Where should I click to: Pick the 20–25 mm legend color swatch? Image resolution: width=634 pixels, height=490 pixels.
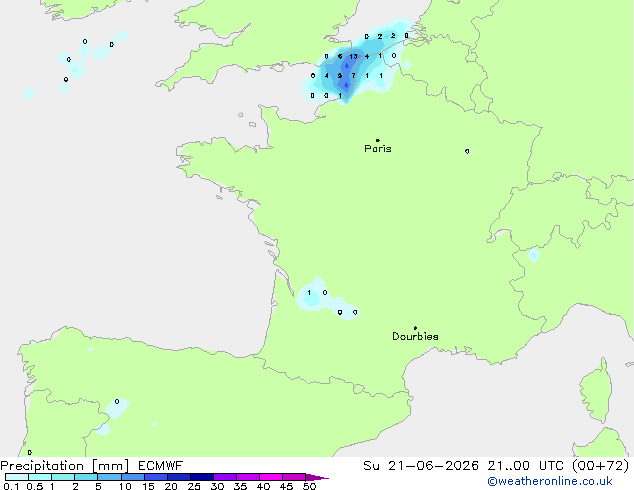tap(179, 477)
